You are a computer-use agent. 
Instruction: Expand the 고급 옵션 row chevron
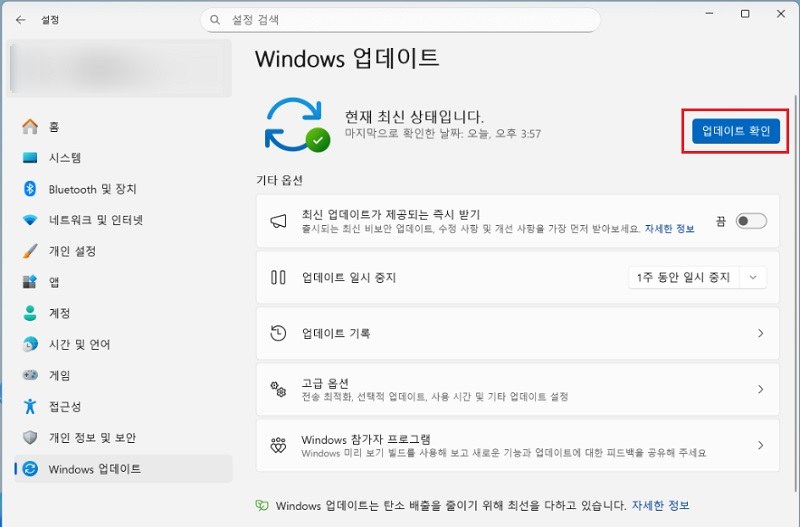tap(761, 389)
